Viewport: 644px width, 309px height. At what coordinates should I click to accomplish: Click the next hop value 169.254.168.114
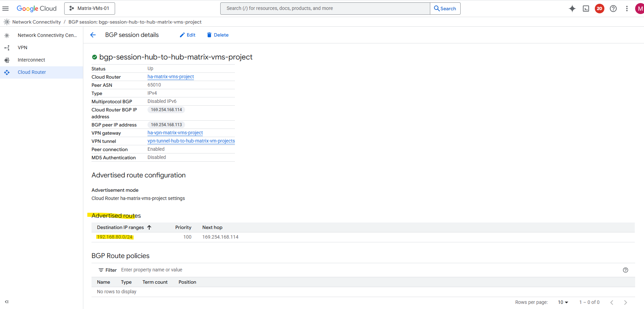point(221,237)
